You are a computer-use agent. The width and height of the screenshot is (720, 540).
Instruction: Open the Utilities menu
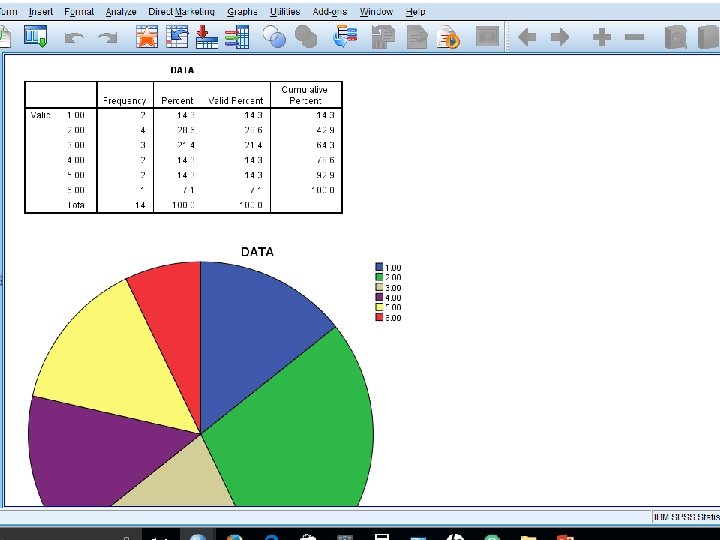285,12
